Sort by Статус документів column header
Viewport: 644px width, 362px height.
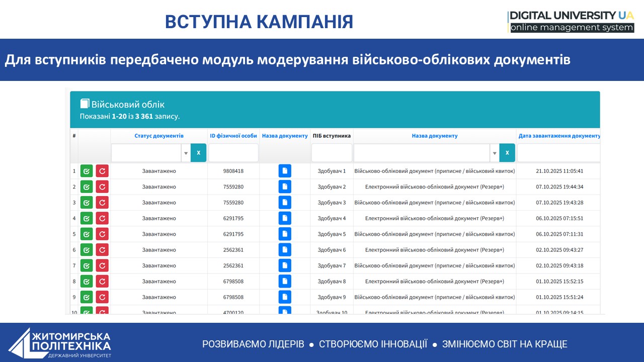coord(159,136)
